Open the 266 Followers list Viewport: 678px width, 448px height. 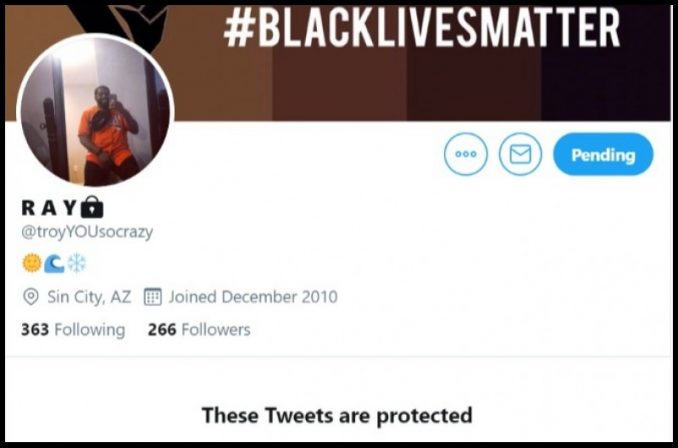point(199,330)
